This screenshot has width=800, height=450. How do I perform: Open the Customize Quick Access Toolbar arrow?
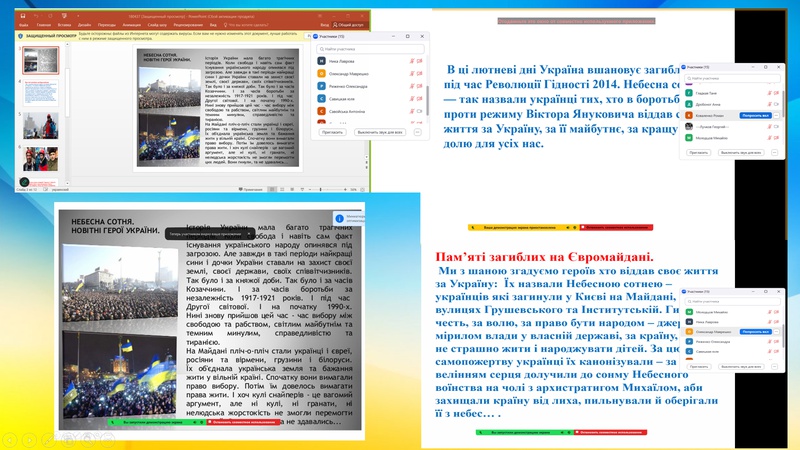point(78,16)
